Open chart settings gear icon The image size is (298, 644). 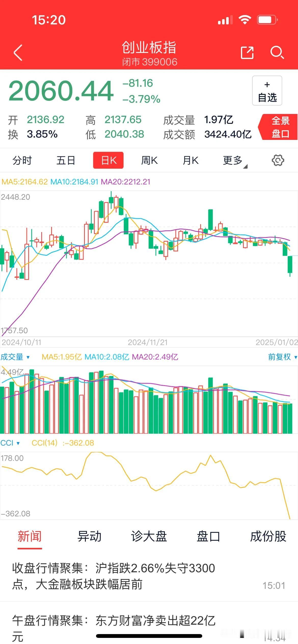pos(278,160)
